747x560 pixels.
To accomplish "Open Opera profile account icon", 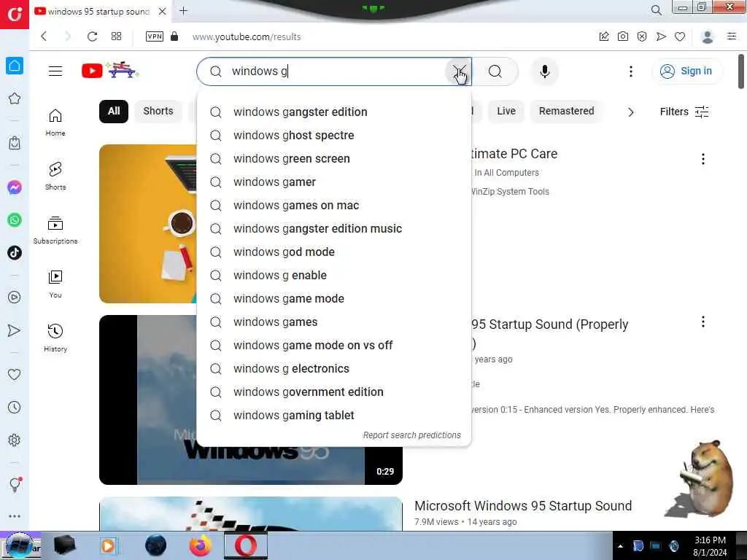I will [708, 36].
